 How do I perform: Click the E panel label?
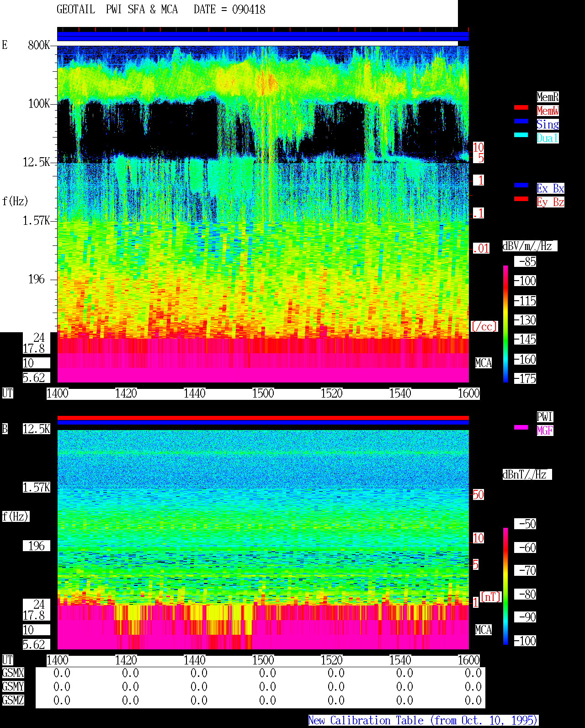[5, 45]
